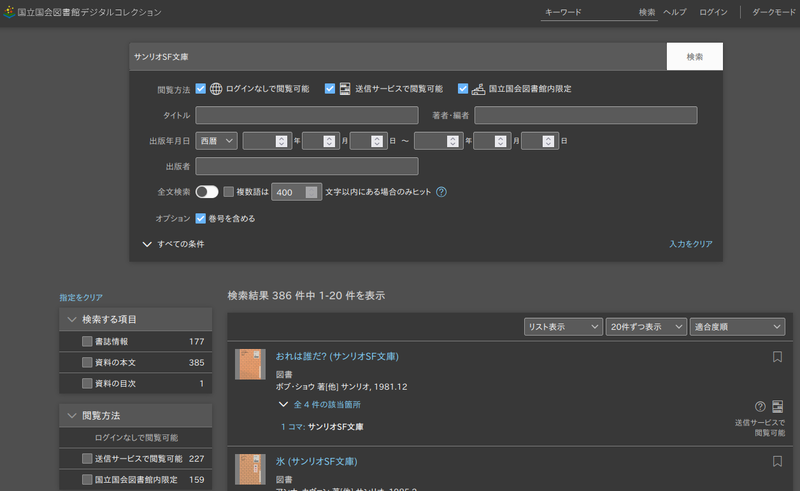Image resolution: width=800 pixels, height=491 pixels.
Task: Uncheck the 巻号を含める option
Action: point(201,218)
